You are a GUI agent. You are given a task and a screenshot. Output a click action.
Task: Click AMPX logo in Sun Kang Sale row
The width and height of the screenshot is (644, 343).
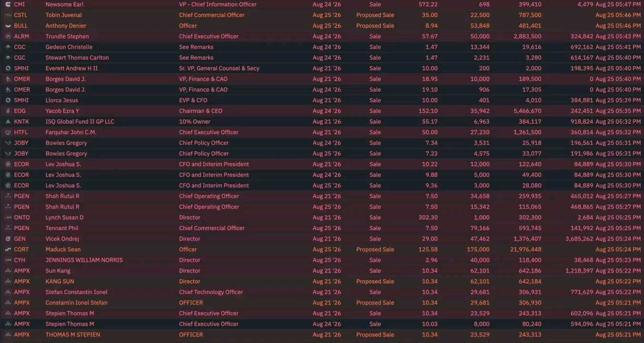tap(8, 271)
